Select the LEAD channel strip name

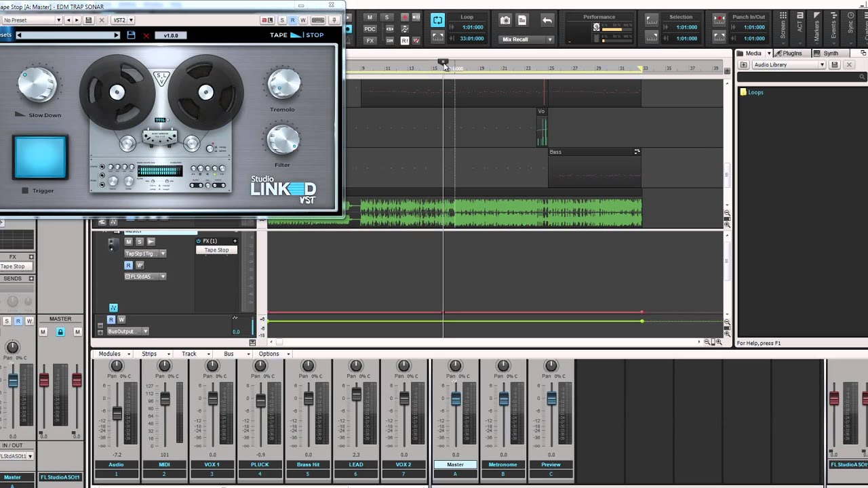tap(356, 464)
